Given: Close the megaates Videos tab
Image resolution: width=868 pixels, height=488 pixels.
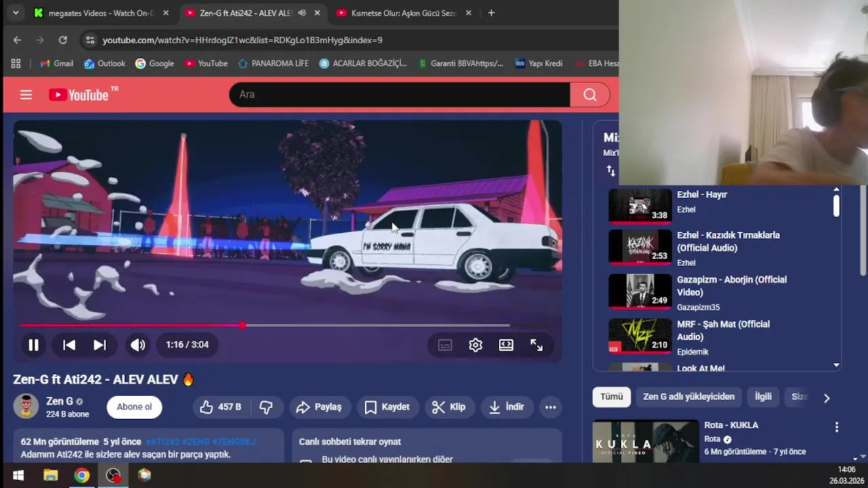Looking at the screenshot, I should [x=165, y=13].
